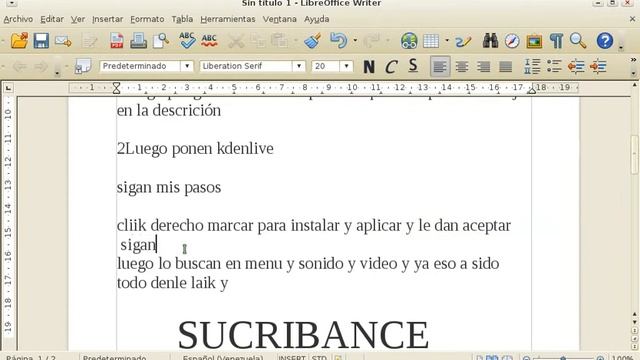The height and width of the screenshot is (360, 640).
Task: Open Find and Replace with the binoculars
Action: [x=490, y=41]
